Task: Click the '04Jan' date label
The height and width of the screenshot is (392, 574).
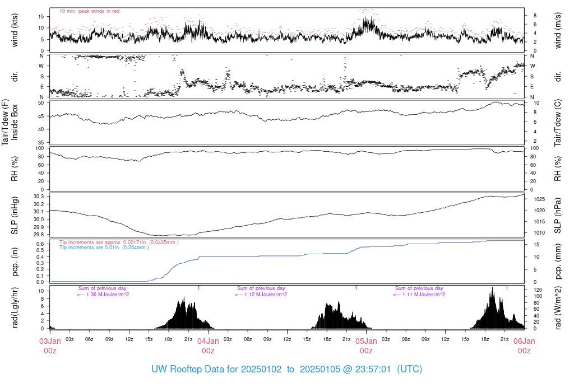Action: tap(209, 341)
